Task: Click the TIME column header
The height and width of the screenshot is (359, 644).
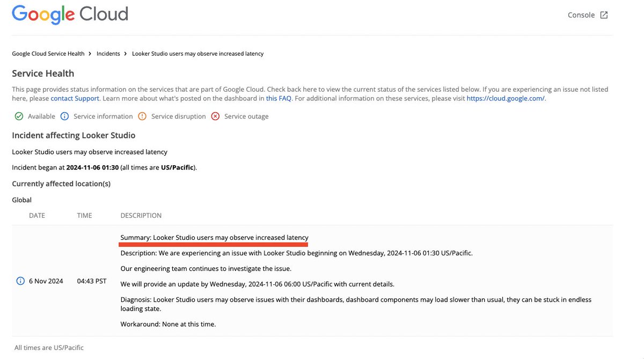Action: [84, 216]
